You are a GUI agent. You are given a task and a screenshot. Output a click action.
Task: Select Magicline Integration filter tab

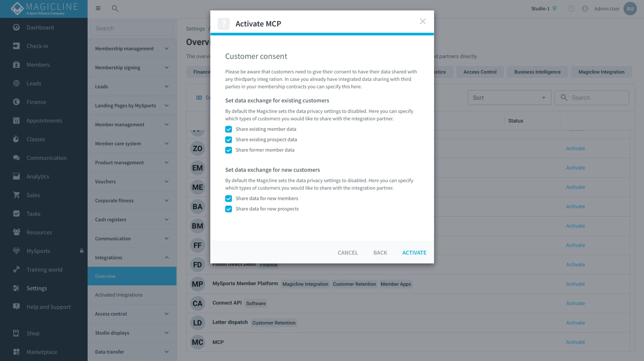tap(601, 72)
